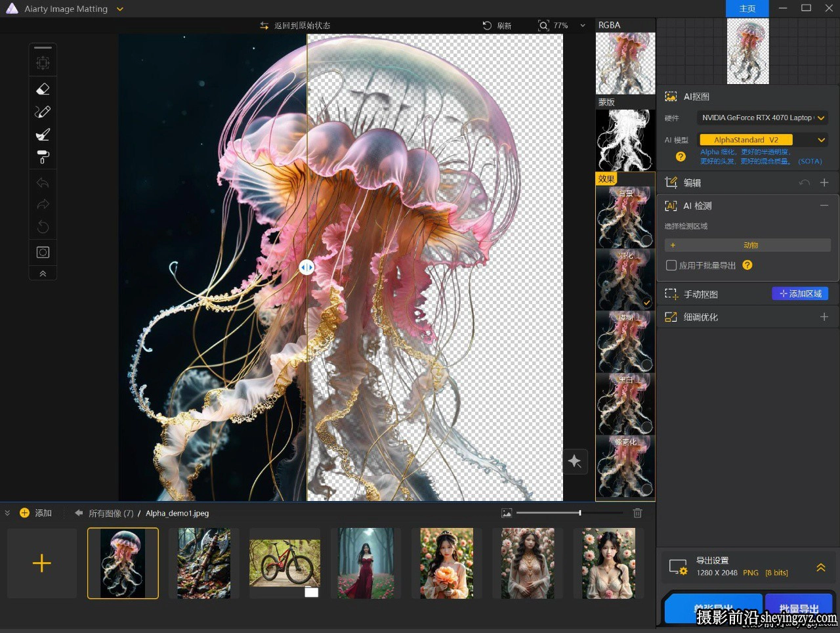Expand the 编辑 section plus

point(824,183)
